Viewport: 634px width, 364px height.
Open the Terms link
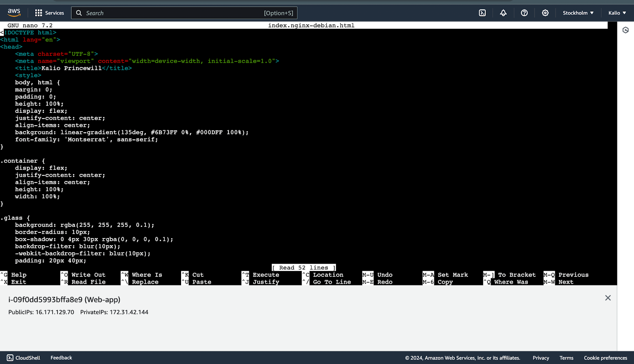pos(567,358)
